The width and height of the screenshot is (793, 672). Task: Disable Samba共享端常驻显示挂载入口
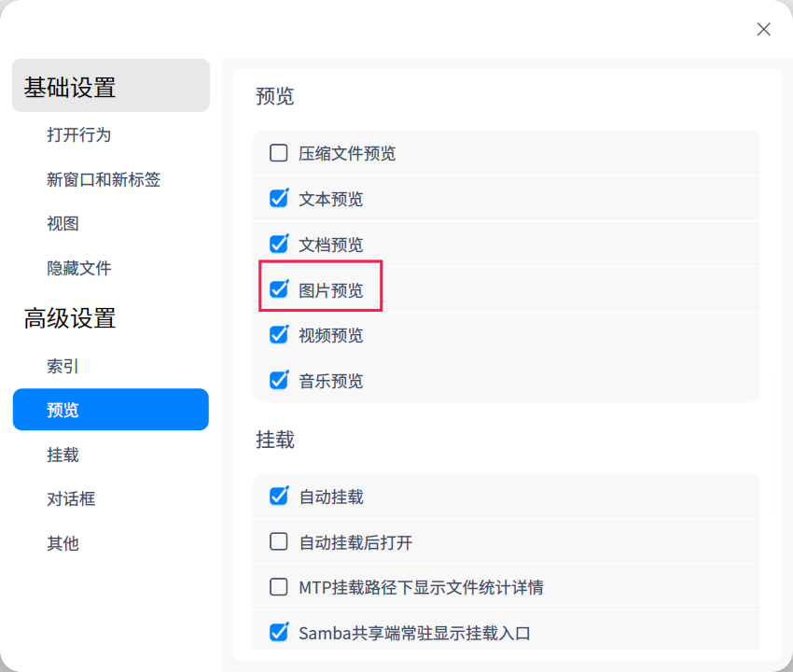click(278, 632)
